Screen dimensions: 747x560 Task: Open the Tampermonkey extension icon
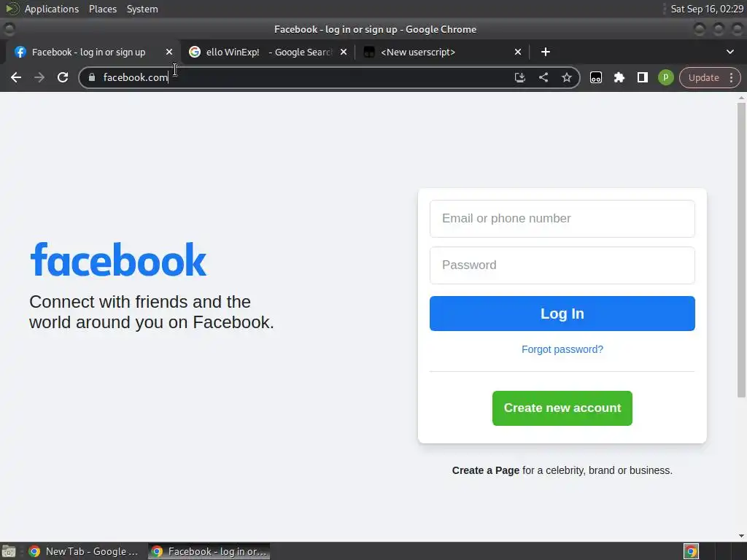[x=595, y=77]
